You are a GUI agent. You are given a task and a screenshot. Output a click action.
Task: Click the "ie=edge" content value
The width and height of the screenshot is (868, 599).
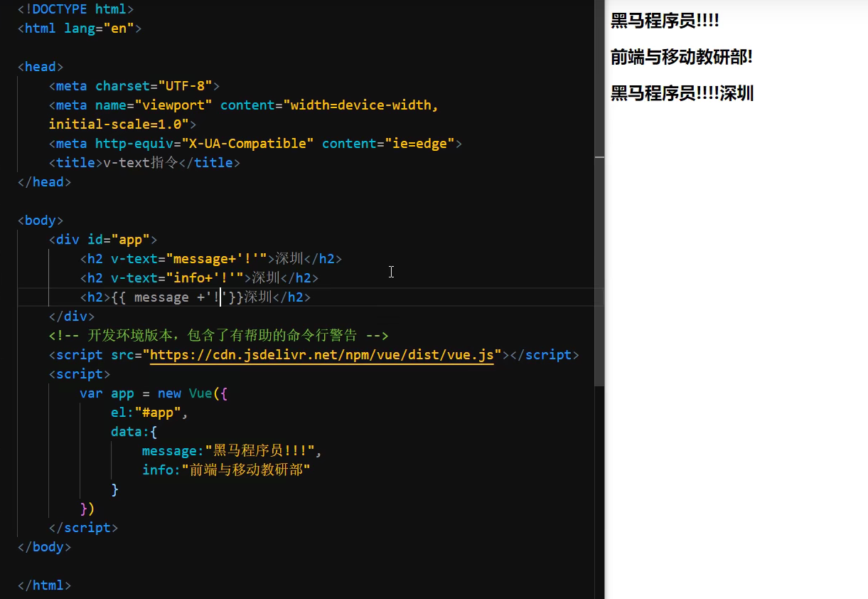[x=420, y=144]
